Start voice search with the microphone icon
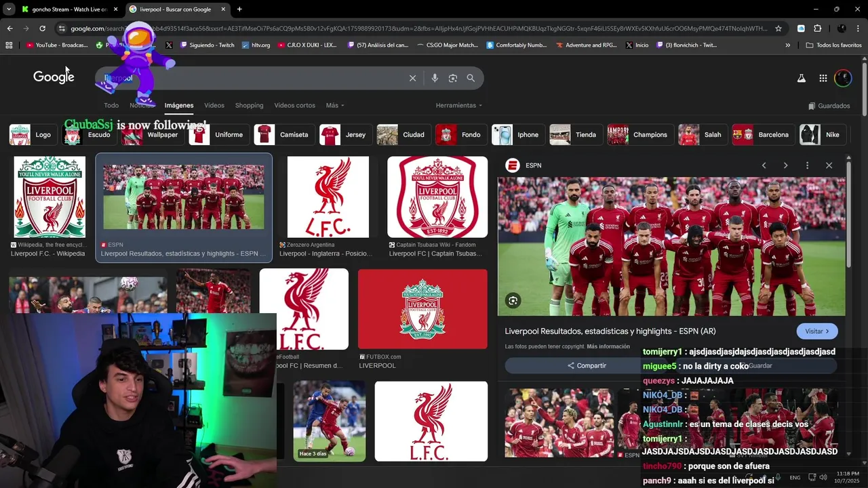Screen dimensions: 868x488 point(435,78)
